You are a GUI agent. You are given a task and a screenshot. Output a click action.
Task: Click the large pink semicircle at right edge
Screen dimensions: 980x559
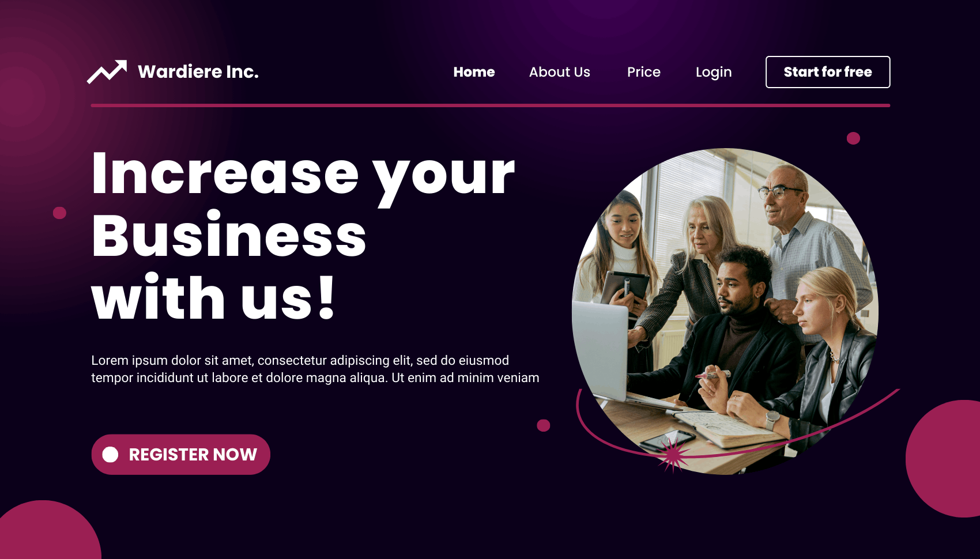[x=943, y=459]
